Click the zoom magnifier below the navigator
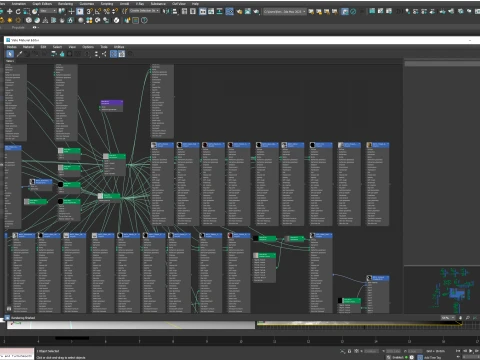 [x=468, y=318]
